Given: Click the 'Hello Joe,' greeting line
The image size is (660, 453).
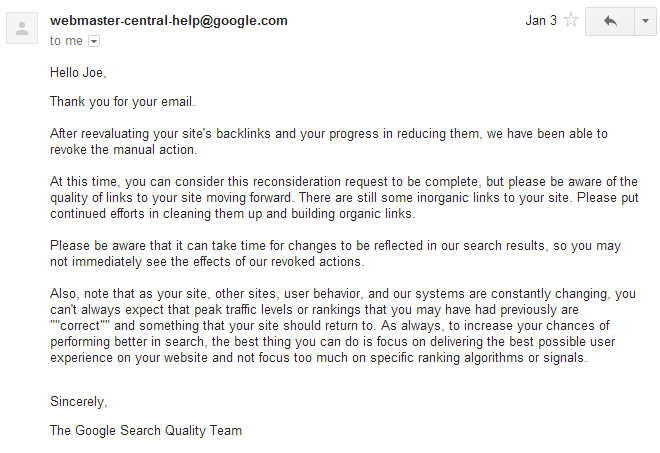Looking at the screenshot, I should 78,72.
